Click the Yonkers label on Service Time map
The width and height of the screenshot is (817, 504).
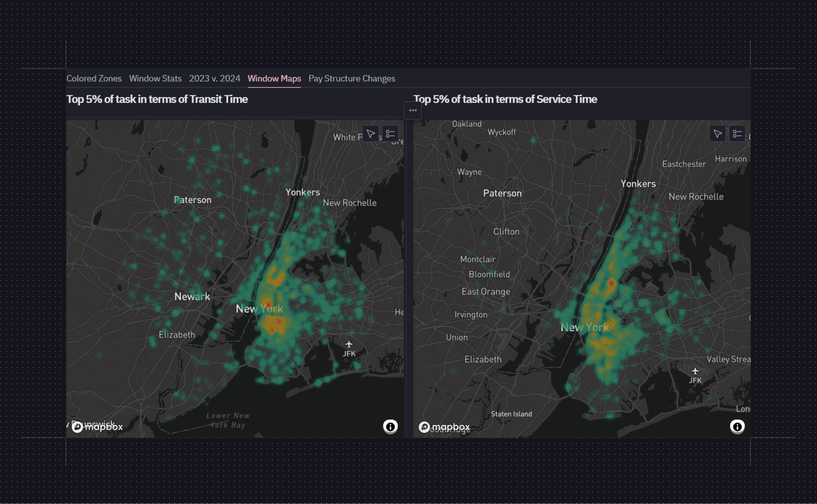[x=638, y=184]
